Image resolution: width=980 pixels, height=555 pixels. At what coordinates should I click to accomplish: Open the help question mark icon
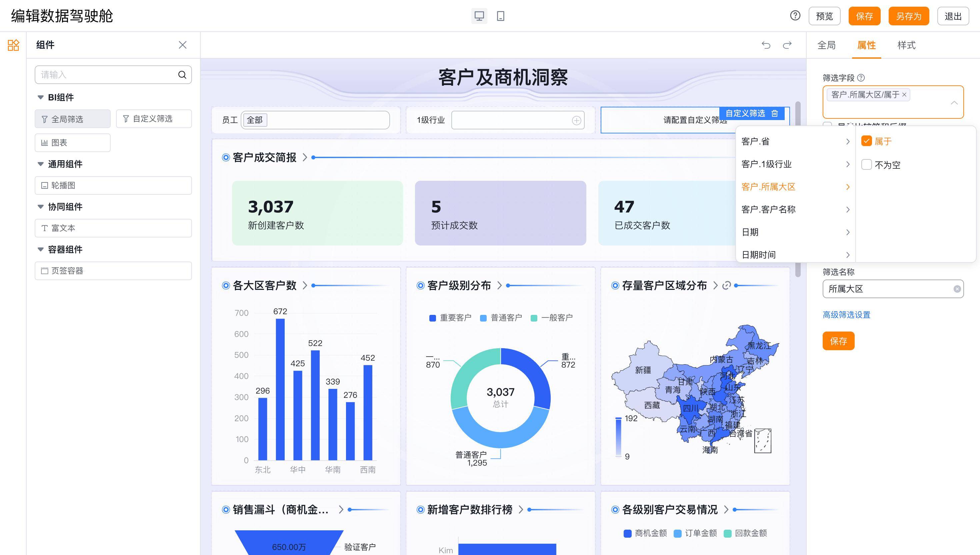coord(795,16)
